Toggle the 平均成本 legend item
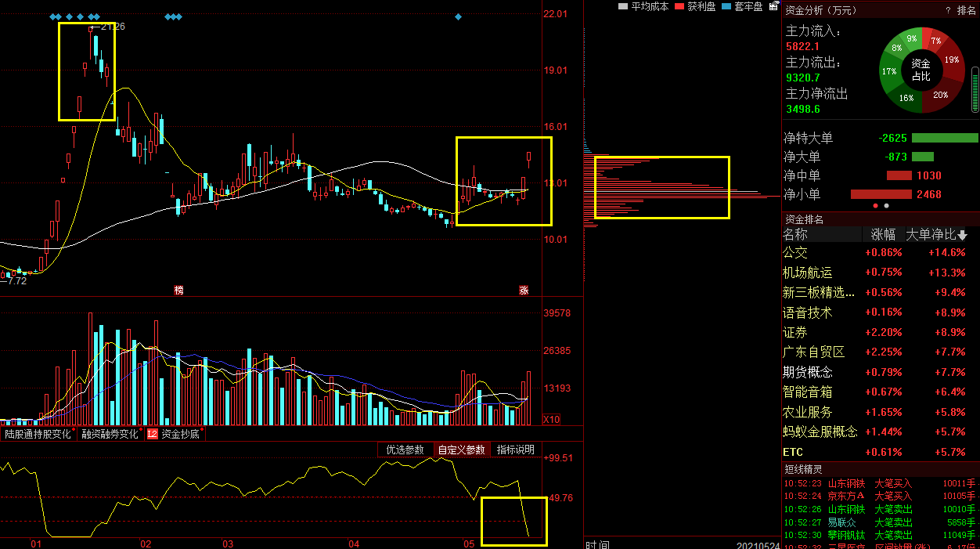 [x=643, y=6]
